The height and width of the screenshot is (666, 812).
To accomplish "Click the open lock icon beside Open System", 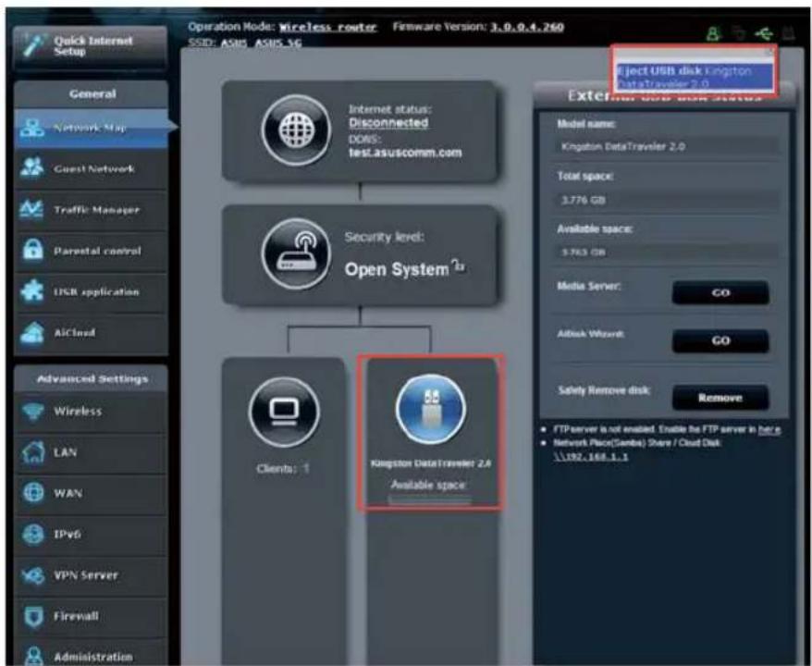I will click(x=459, y=265).
